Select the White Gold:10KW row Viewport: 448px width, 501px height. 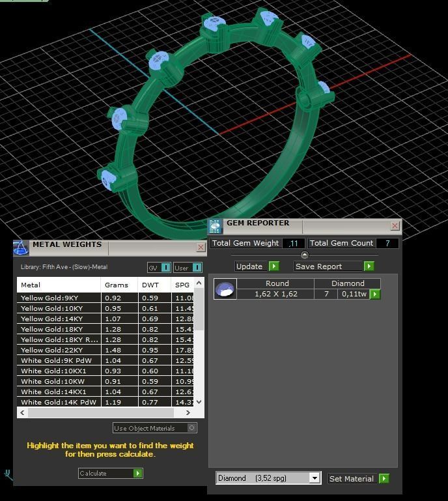[x=105, y=382]
